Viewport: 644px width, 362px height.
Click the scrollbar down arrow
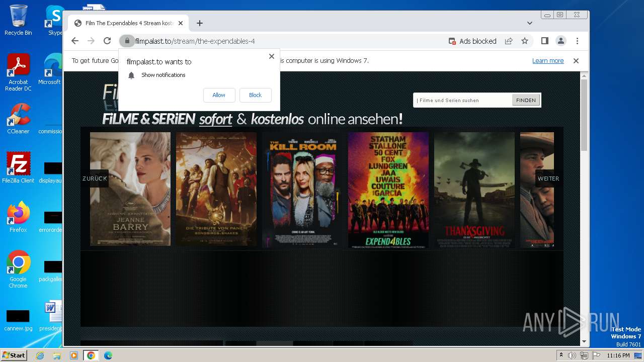point(584,342)
